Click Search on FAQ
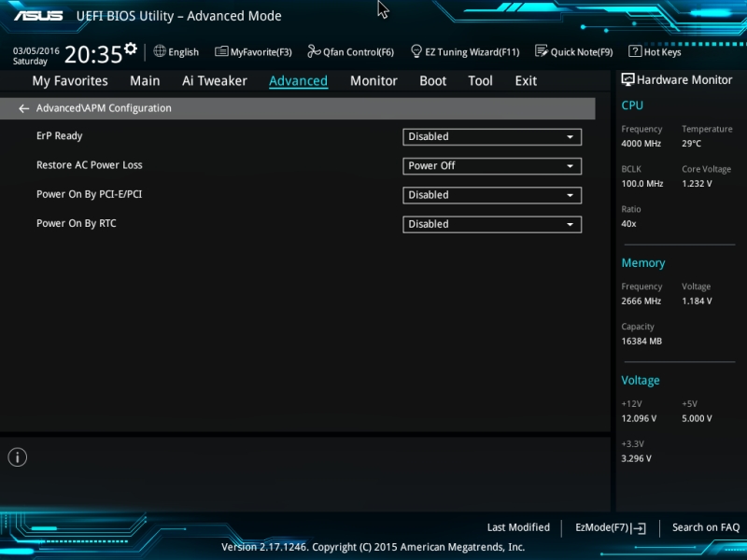The height and width of the screenshot is (560, 747). pos(706,527)
